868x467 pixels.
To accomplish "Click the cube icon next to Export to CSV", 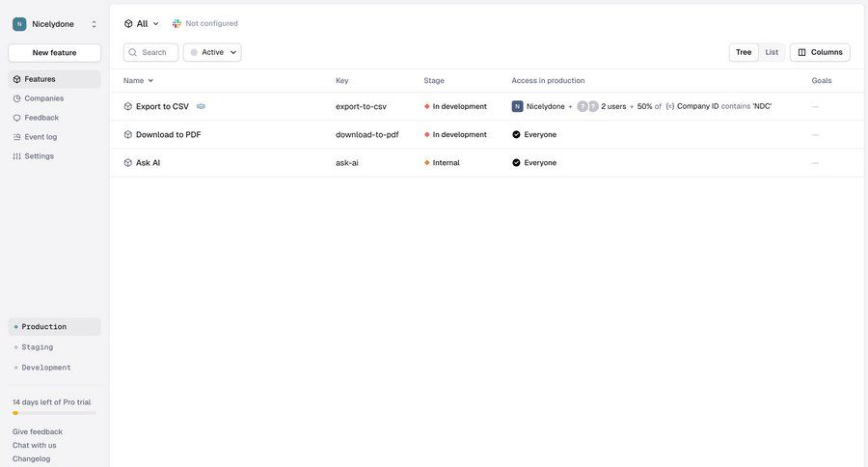I will [128, 106].
